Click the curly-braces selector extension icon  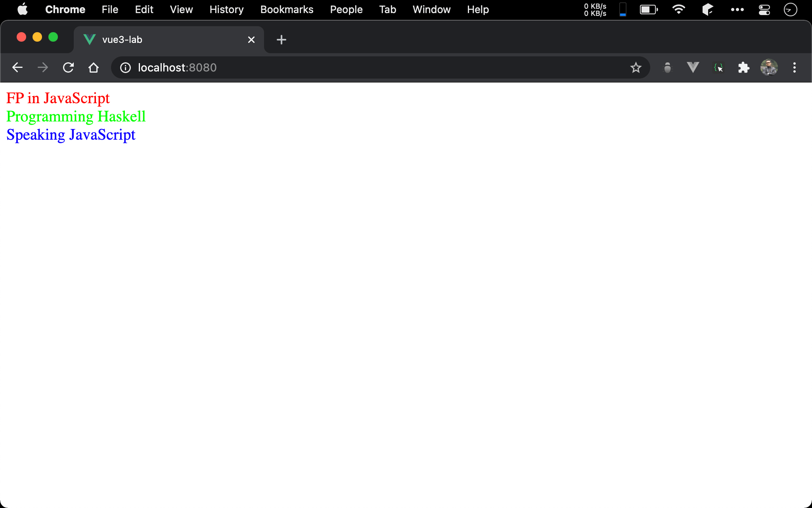click(718, 67)
